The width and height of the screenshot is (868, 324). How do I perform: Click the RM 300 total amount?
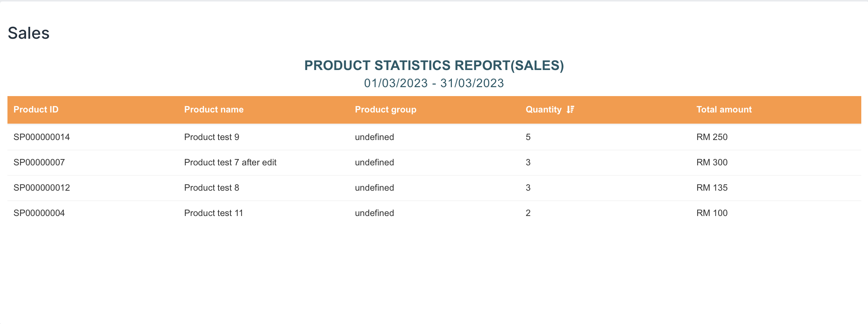coord(712,162)
